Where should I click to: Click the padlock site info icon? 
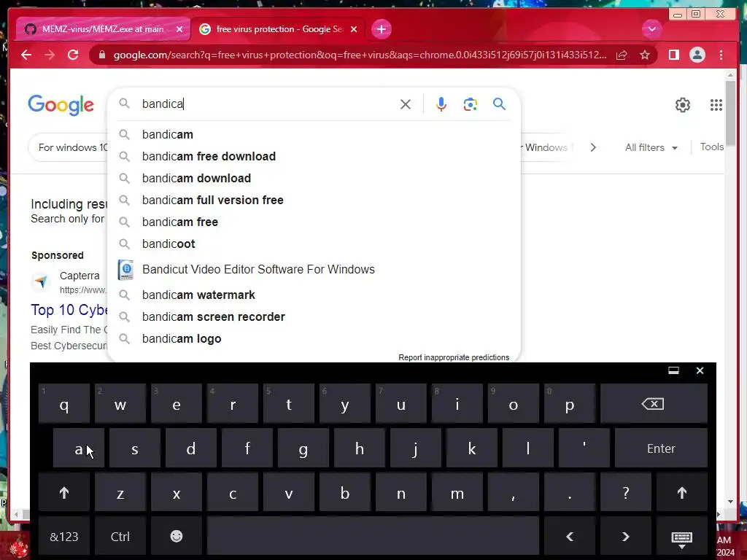[x=101, y=55]
